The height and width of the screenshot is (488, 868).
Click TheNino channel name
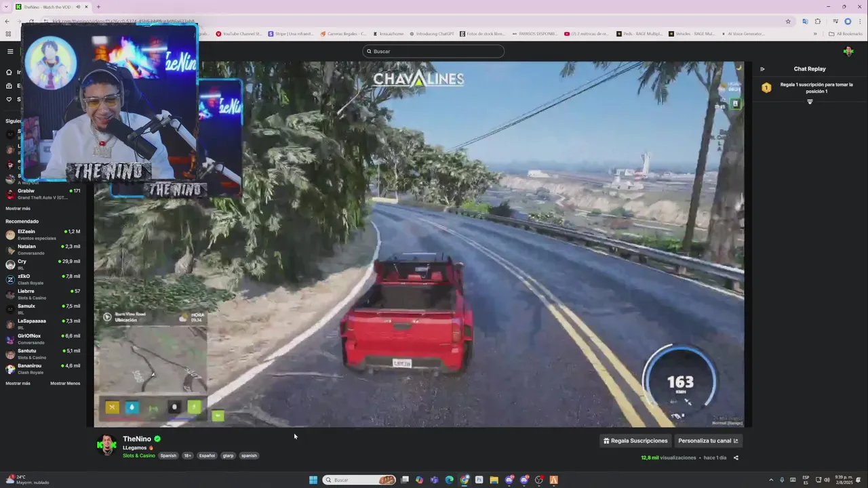point(137,439)
